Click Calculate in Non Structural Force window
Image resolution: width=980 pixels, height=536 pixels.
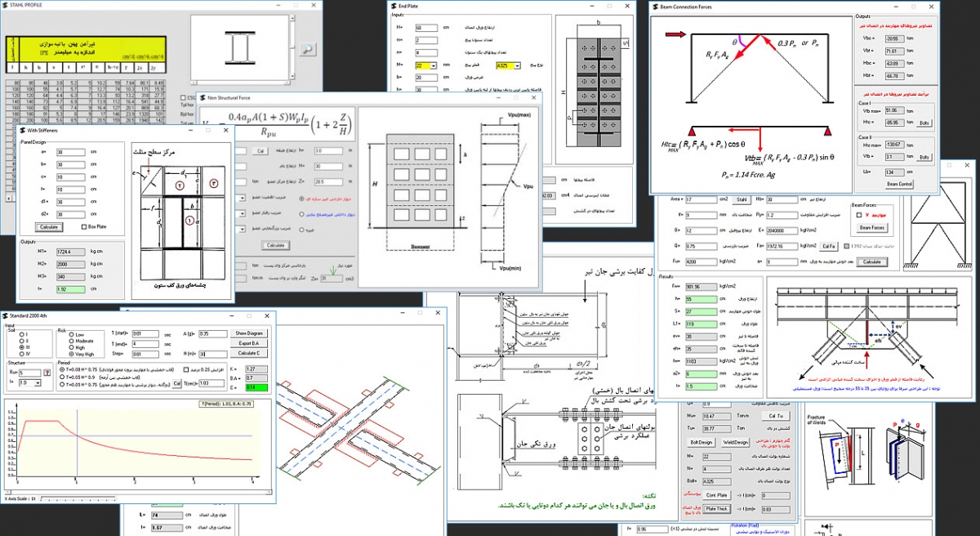275,245
